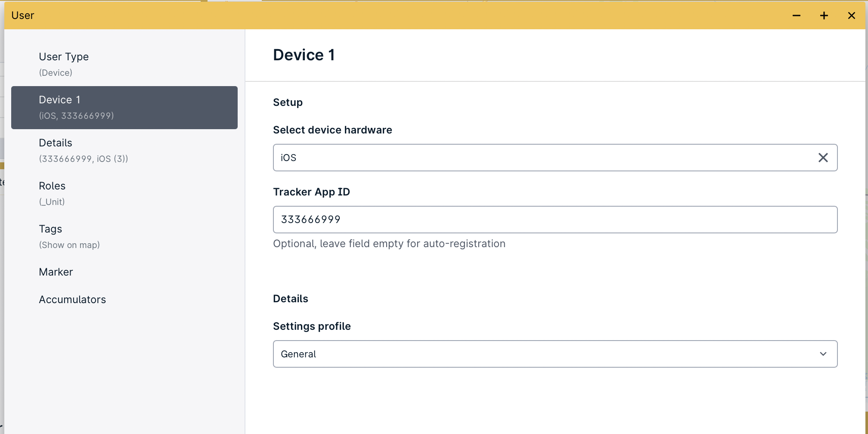Click the Device 1 heading

[x=304, y=54]
